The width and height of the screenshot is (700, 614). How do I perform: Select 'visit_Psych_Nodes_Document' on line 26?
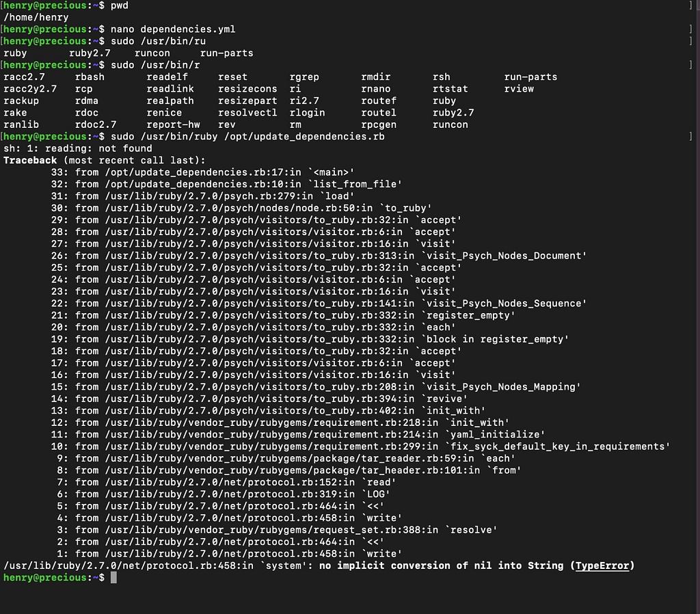pyautogui.click(x=504, y=256)
